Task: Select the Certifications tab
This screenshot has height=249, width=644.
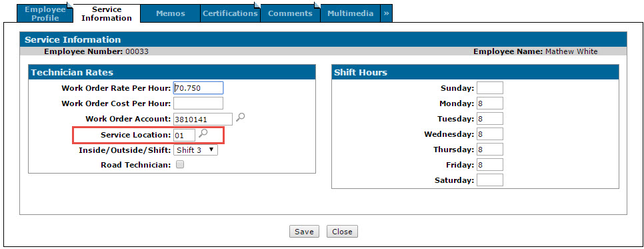Action: (x=230, y=13)
